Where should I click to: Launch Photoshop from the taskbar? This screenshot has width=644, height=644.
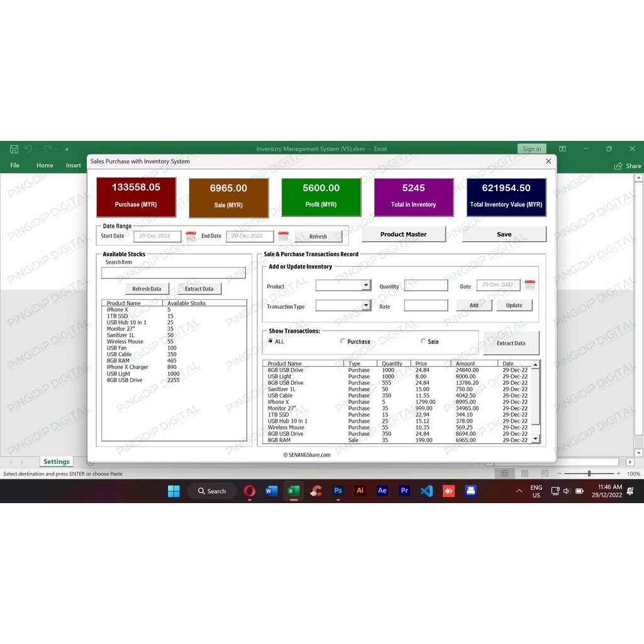338,491
